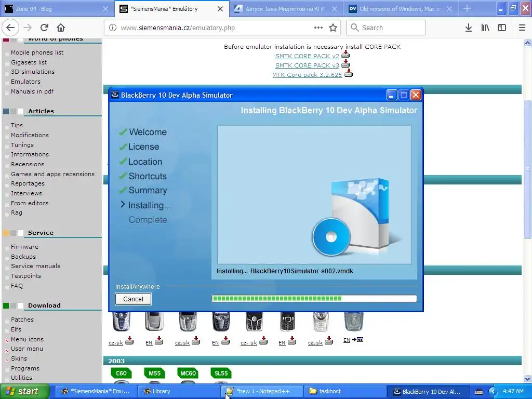Reload the page with refresh icon
Viewport: 532px width, 399px height.
(x=44, y=28)
